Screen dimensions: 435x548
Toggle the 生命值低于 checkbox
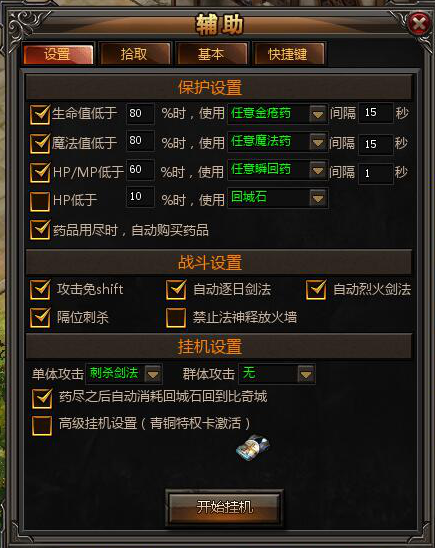[x=40, y=114]
